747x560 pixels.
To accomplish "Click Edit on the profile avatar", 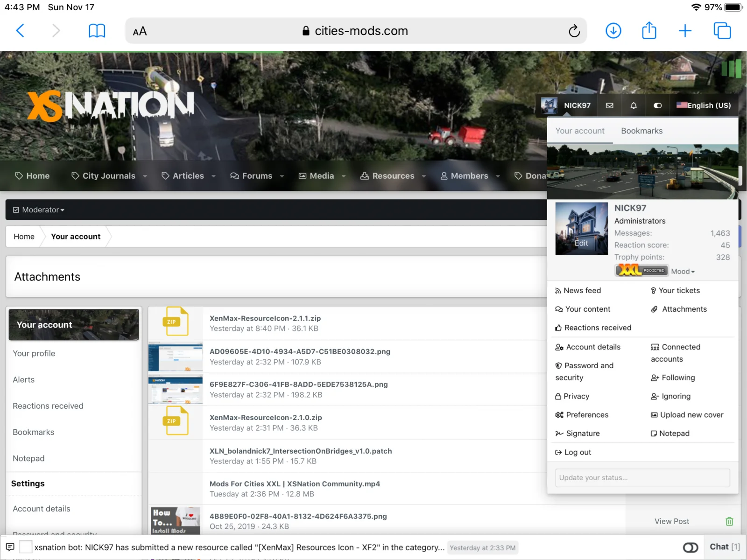I will (x=581, y=243).
